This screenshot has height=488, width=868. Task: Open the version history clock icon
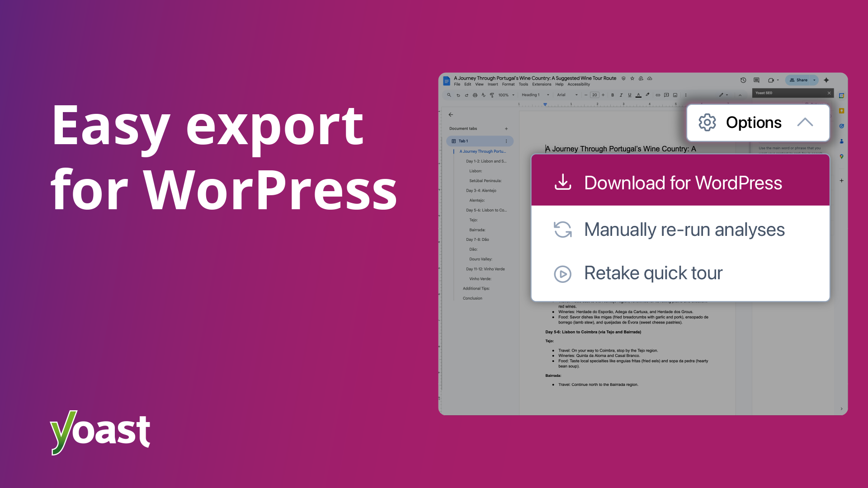point(743,80)
